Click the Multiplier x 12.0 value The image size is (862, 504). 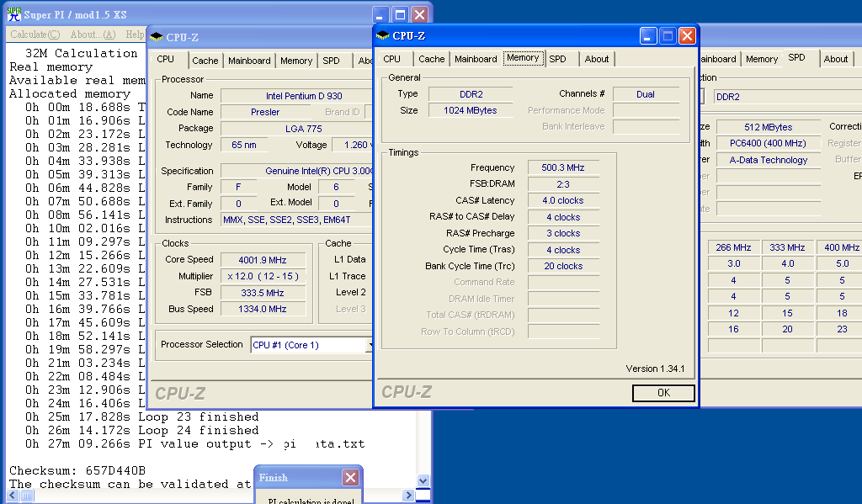tap(263, 277)
